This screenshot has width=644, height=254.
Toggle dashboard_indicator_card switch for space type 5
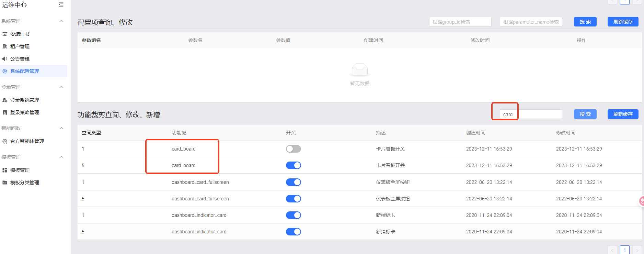pyautogui.click(x=293, y=232)
